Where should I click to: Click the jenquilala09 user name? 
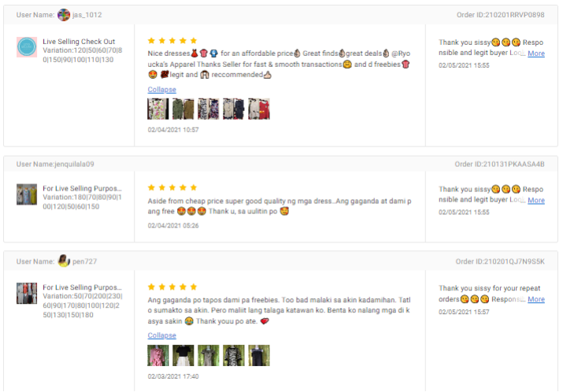click(x=74, y=164)
